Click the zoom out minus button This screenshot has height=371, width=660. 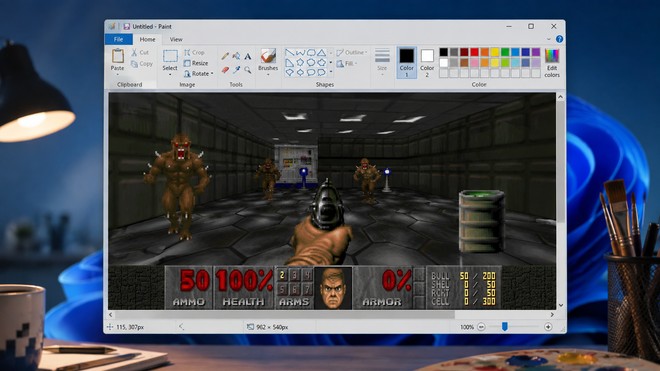pyautogui.click(x=481, y=327)
